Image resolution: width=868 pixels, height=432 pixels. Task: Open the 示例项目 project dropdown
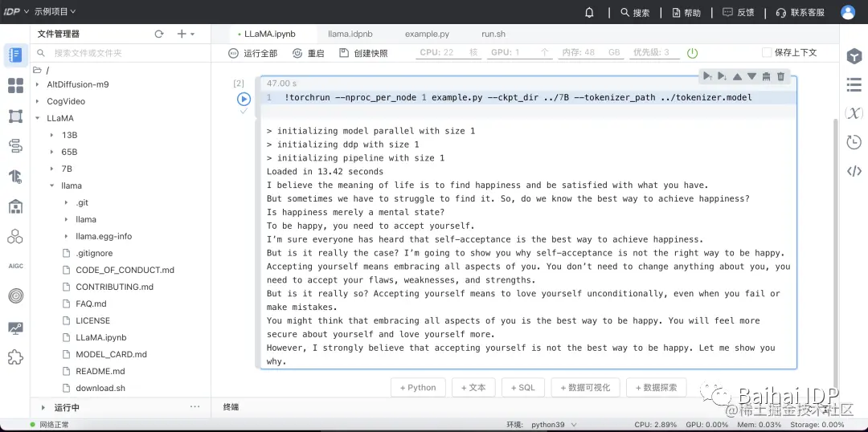click(x=55, y=11)
